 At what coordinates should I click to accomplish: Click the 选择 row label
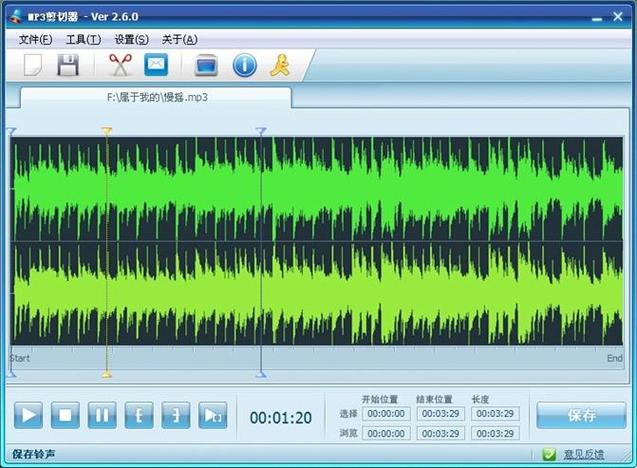[x=349, y=414]
